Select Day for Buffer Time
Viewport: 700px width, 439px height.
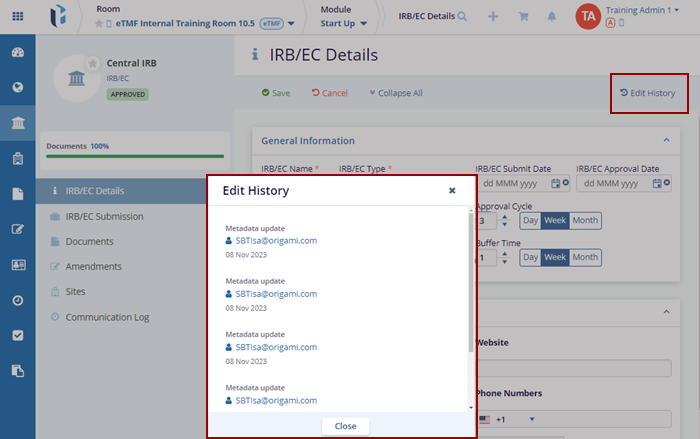click(x=530, y=257)
